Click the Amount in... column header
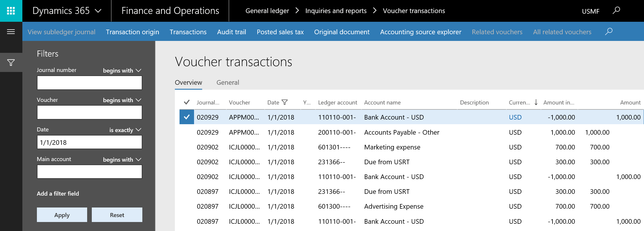The width and height of the screenshot is (644, 231). pos(559,102)
